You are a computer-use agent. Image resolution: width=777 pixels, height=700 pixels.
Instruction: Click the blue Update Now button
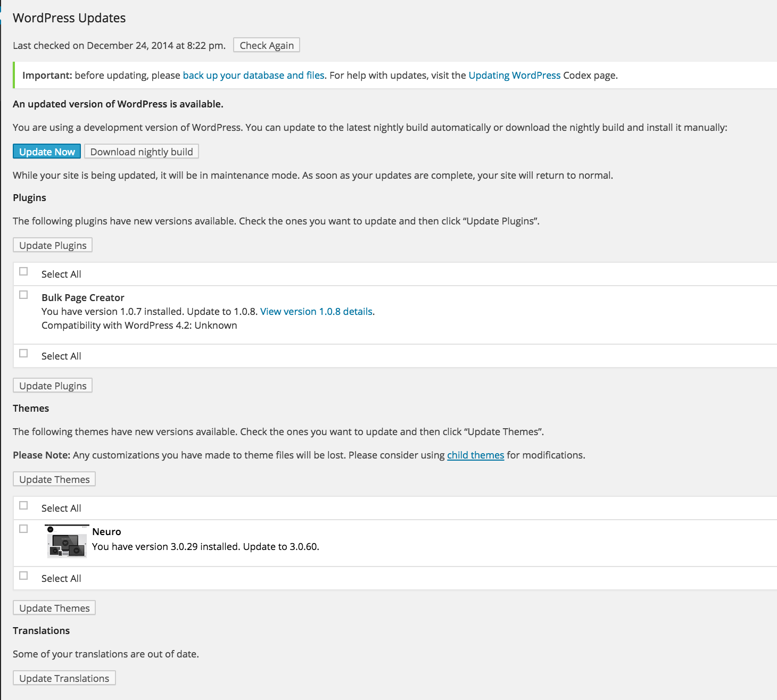(x=47, y=152)
